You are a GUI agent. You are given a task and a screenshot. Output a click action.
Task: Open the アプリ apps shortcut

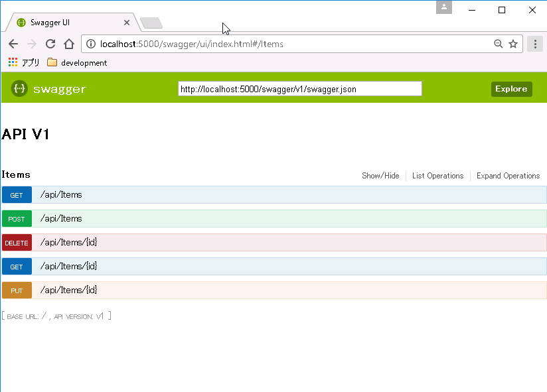(24, 63)
